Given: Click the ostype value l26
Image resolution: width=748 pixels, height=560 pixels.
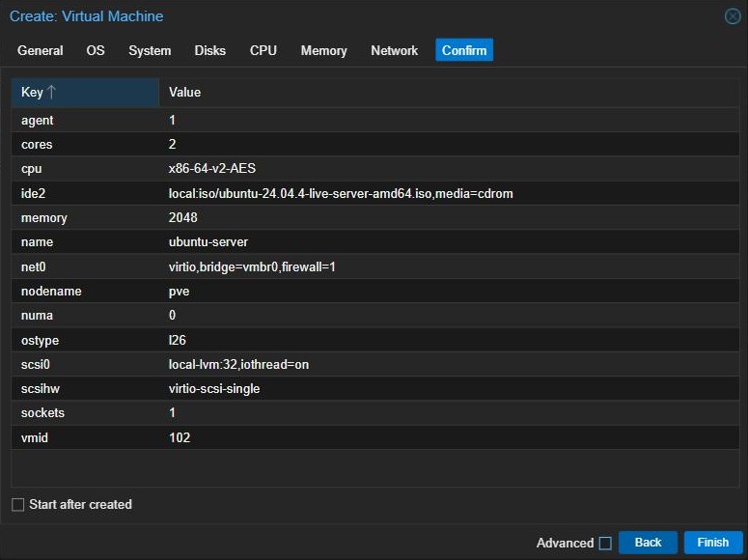Looking at the screenshot, I should pyautogui.click(x=177, y=340).
